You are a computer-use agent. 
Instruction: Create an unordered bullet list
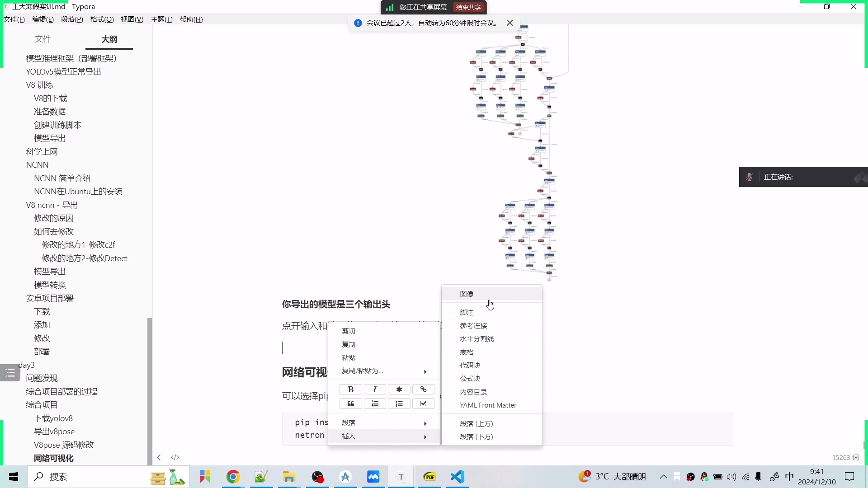tap(400, 404)
